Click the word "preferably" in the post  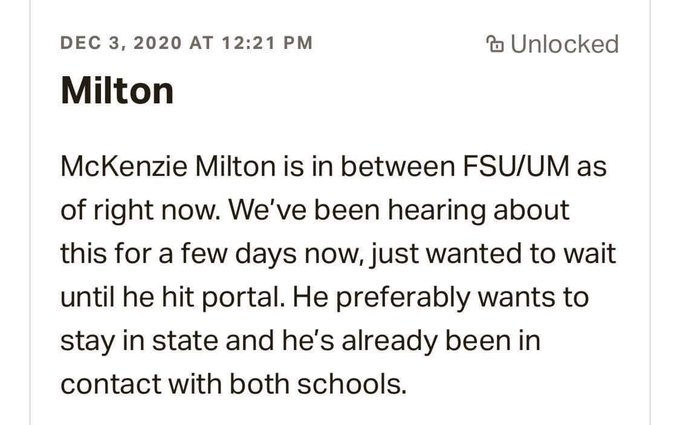coord(403,298)
